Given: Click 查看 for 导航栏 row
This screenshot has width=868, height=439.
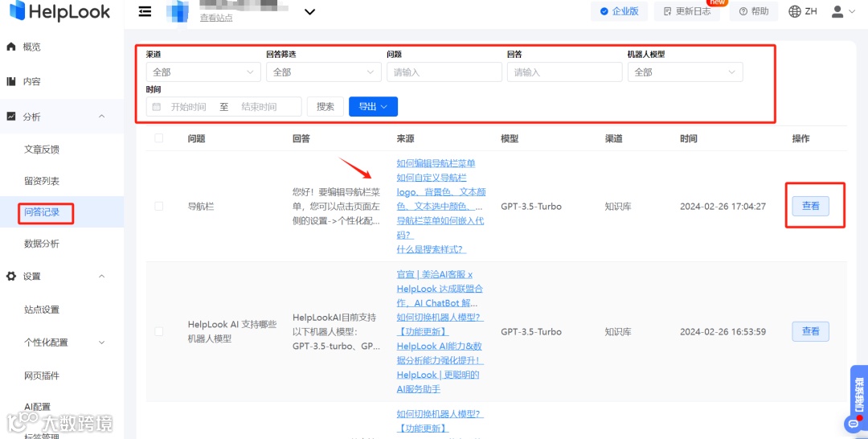Looking at the screenshot, I should click(x=810, y=206).
